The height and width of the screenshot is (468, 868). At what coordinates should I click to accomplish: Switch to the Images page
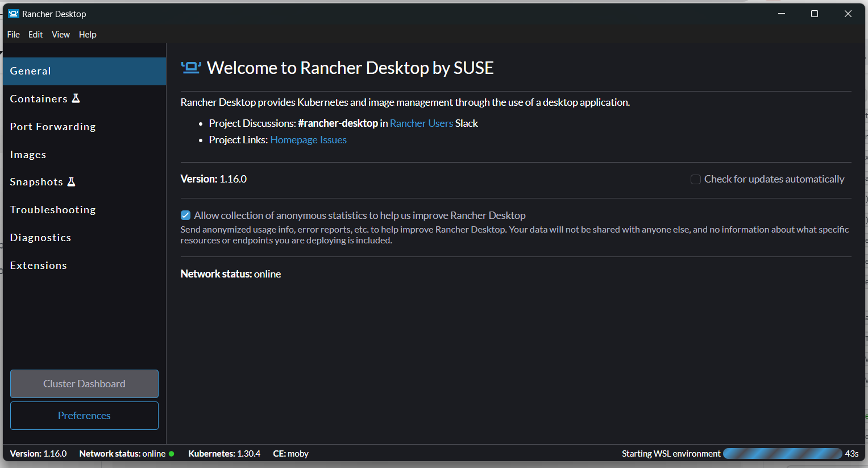point(84,155)
